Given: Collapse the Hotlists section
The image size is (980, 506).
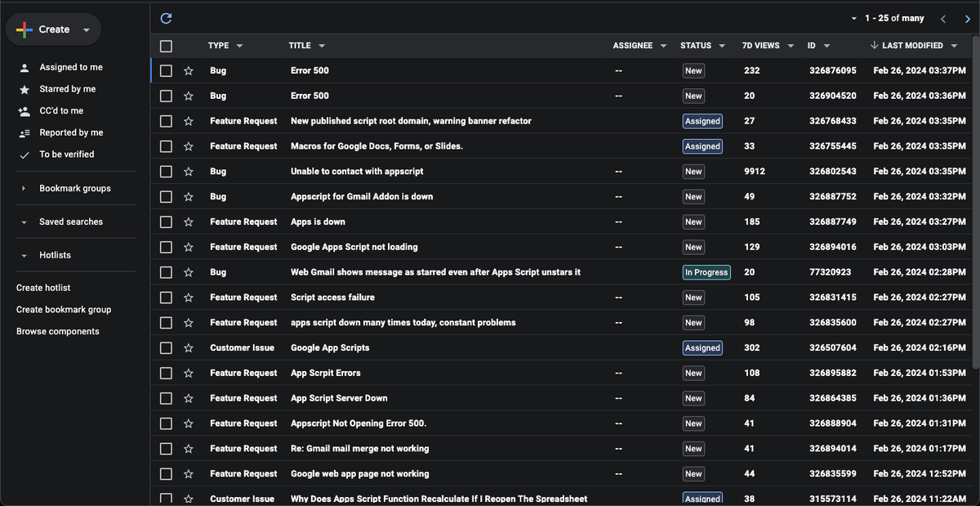Looking at the screenshot, I should point(24,256).
